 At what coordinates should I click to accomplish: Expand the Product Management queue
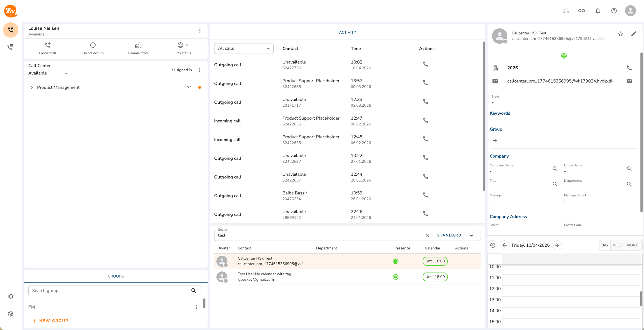(31, 87)
